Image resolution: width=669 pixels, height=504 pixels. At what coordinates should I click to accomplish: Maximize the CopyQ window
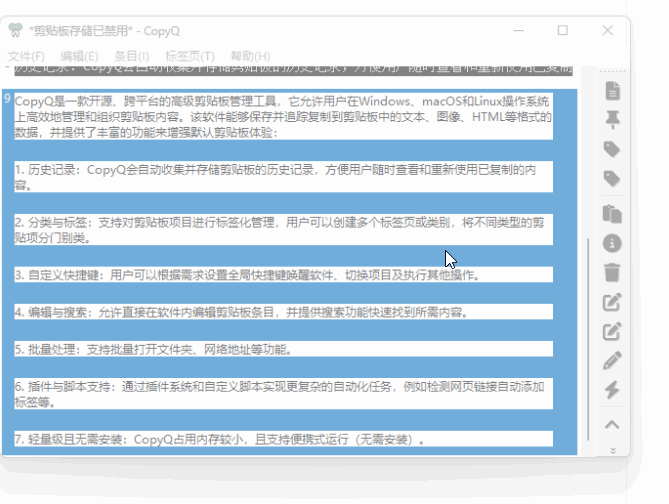(x=563, y=30)
